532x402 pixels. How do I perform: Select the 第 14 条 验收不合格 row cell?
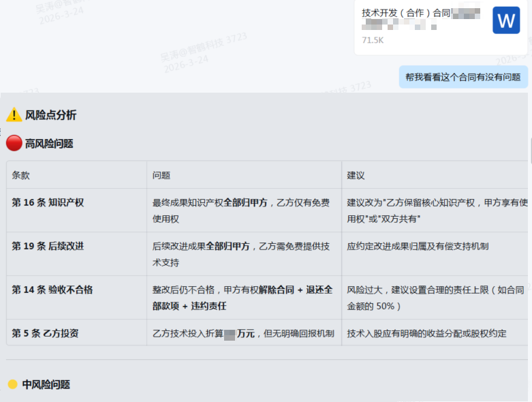click(52, 290)
